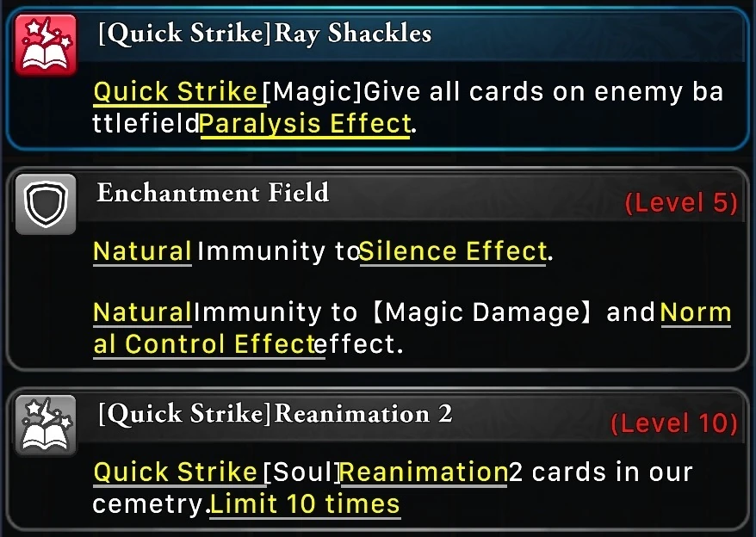Tap the Reanimation cemetry description text
Viewport: 756px width, 537px height.
(x=393, y=488)
